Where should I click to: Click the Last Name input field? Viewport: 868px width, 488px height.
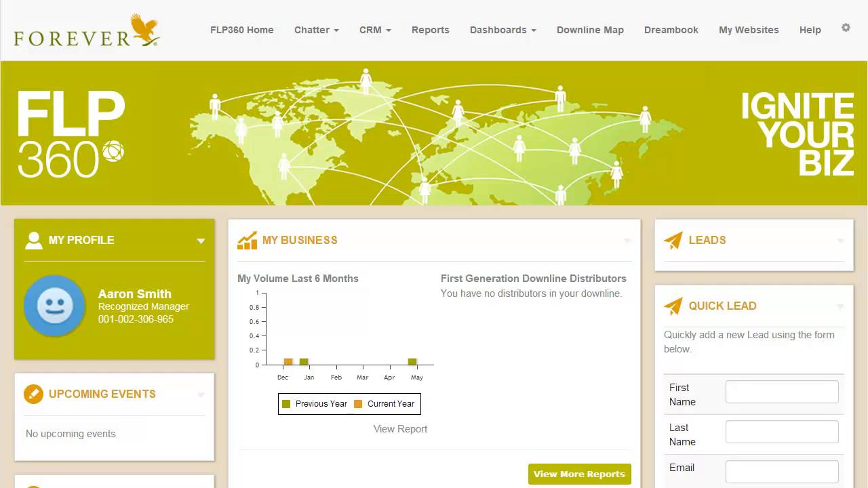782,432
